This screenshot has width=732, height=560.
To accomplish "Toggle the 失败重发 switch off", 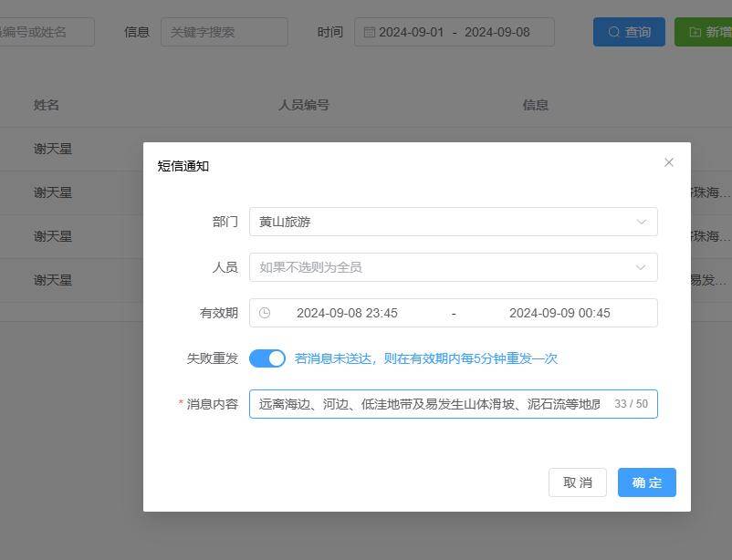I will click(x=267, y=358).
